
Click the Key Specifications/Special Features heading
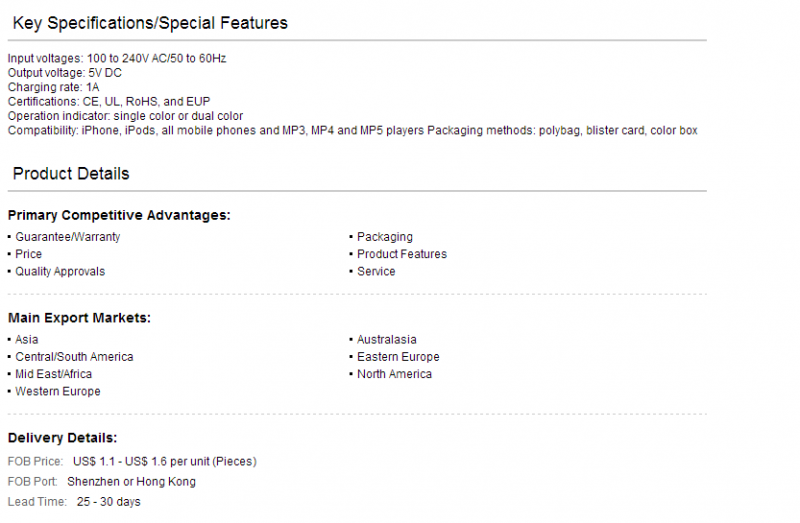(x=150, y=23)
